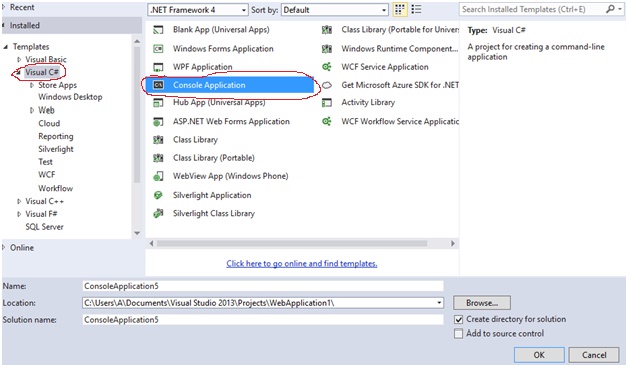
Task: Select Cloud category in tree
Action: point(49,123)
